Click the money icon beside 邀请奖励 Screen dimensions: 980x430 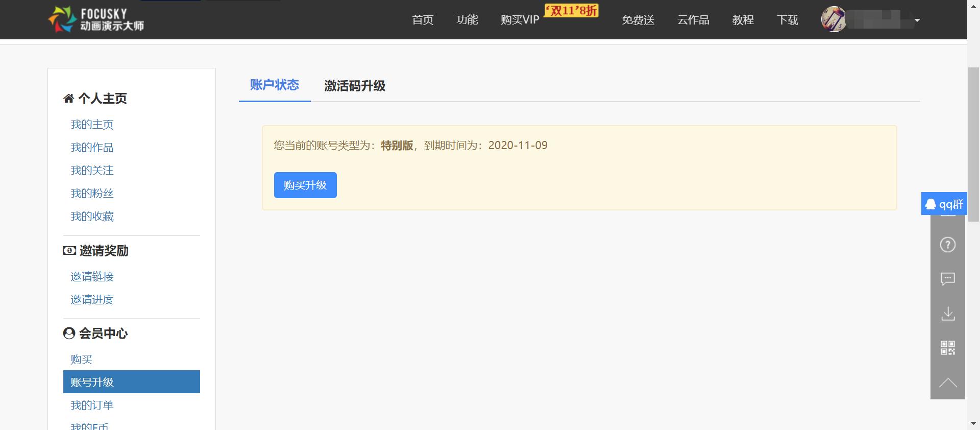[69, 251]
